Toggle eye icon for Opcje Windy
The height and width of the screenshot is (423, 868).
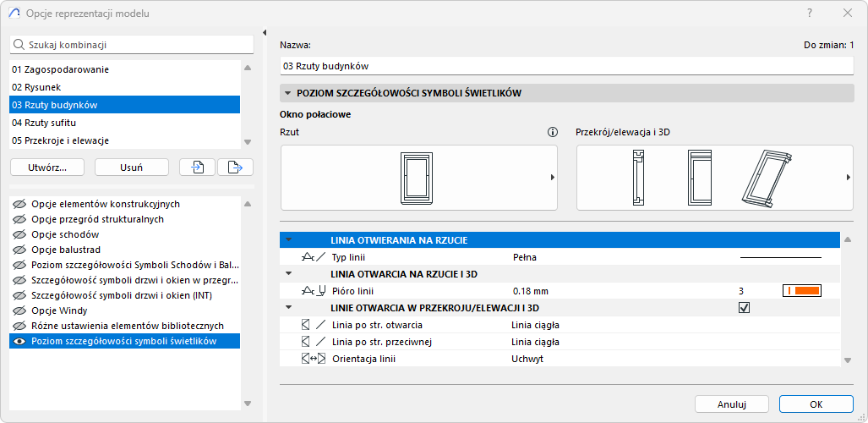click(18, 310)
